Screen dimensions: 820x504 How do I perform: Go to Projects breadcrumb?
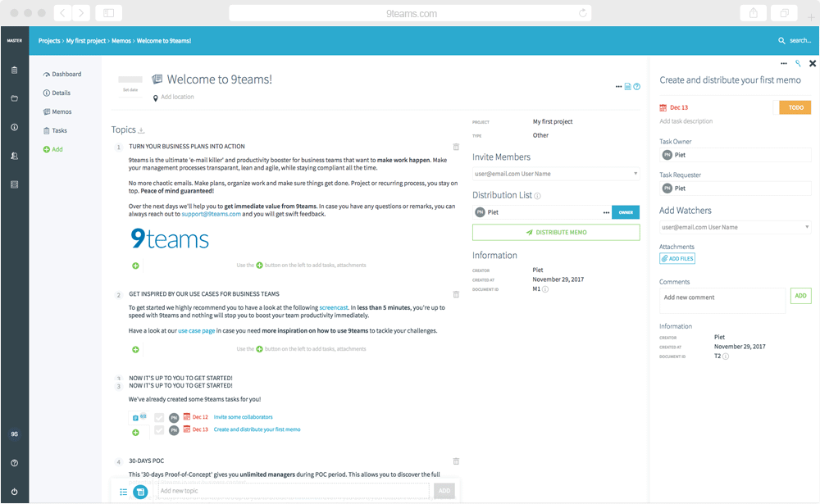(x=49, y=41)
